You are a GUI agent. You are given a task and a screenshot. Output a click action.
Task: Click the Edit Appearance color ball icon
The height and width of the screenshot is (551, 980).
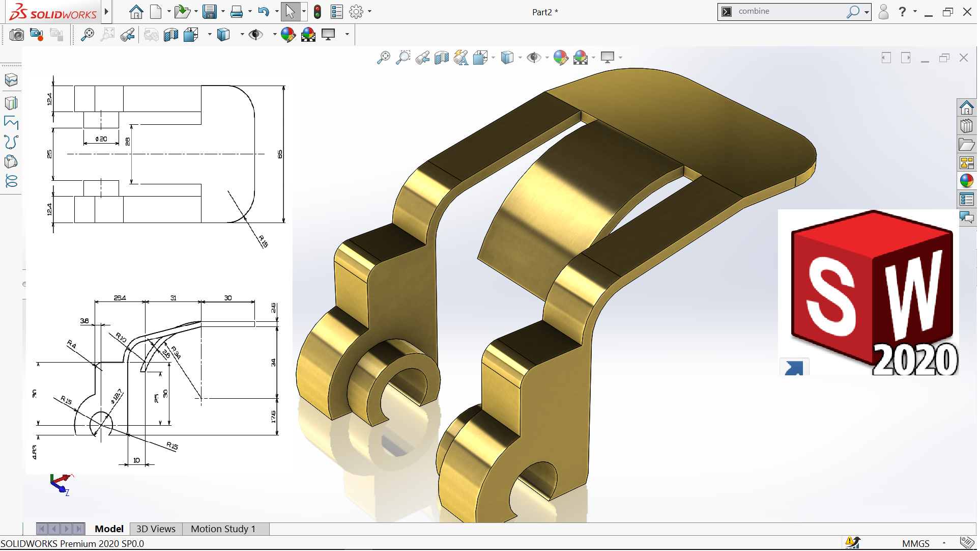click(287, 35)
